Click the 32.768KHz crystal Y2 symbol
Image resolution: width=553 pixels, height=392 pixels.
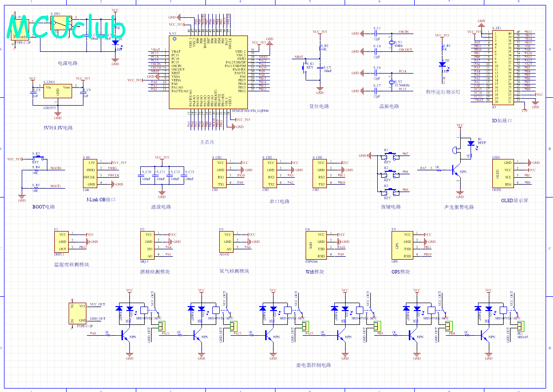[x=393, y=82]
